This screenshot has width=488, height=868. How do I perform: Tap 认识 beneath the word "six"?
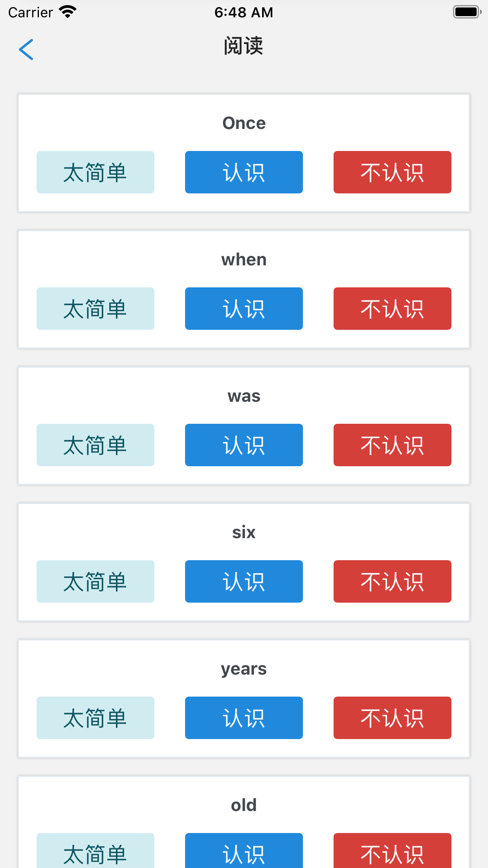point(244,581)
